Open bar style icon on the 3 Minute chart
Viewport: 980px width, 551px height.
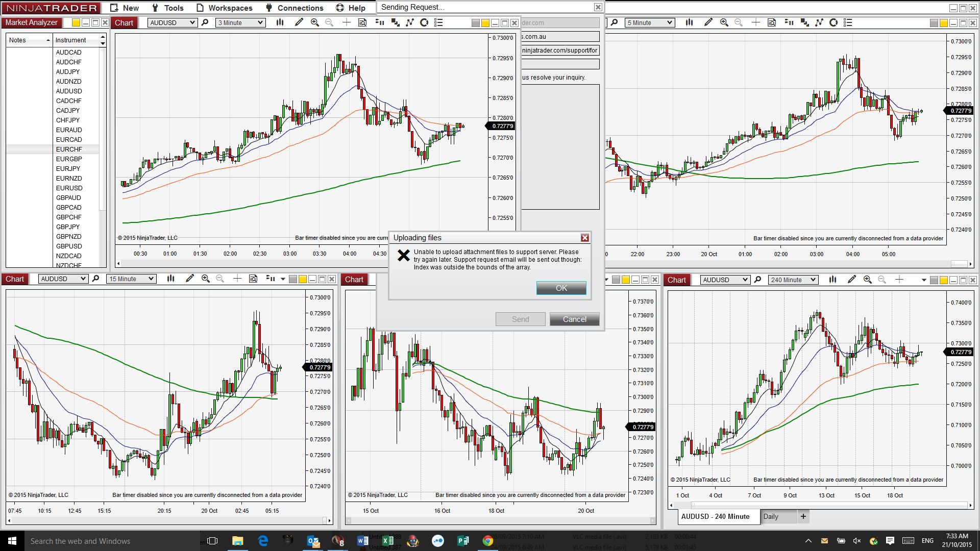point(280,22)
